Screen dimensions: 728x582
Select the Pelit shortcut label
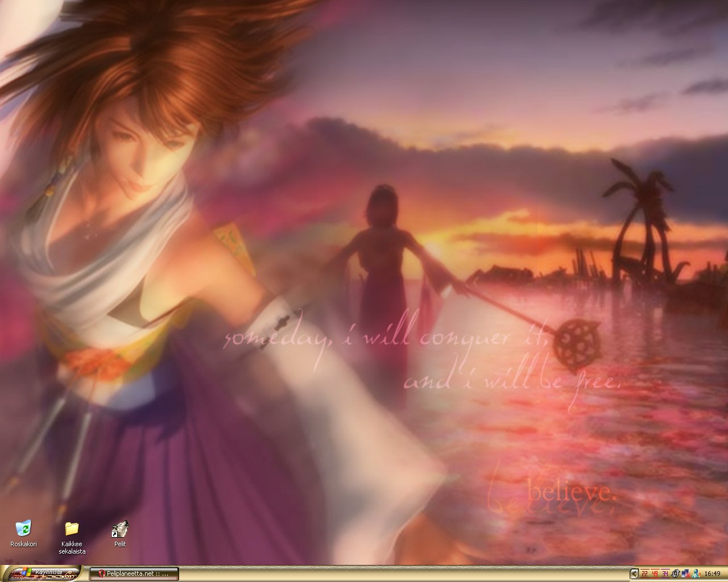120,544
